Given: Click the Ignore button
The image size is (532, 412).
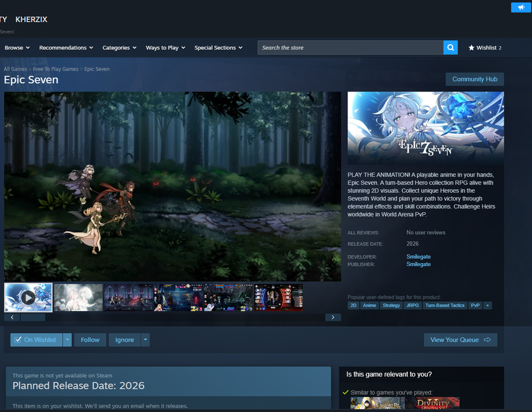Looking at the screenshot, I should click(x=125, y=340).
